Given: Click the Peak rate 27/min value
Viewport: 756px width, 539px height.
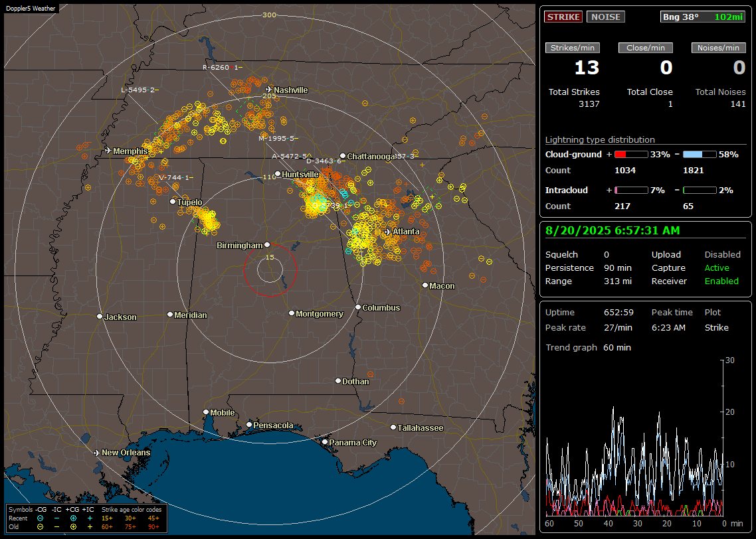Looking at the screenshot, I should click(618, 327).
